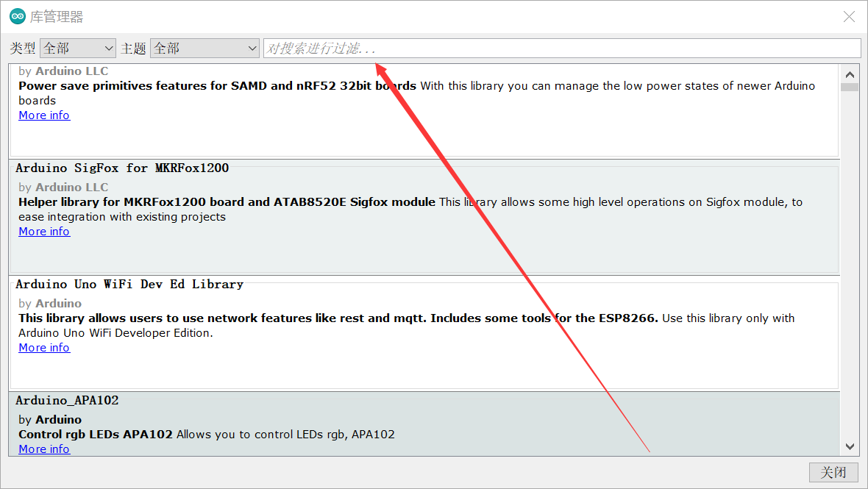Open More info for Uno WiFi Dev Ed Library
Screen dimensions: 868x489
[x=44, y=347]
